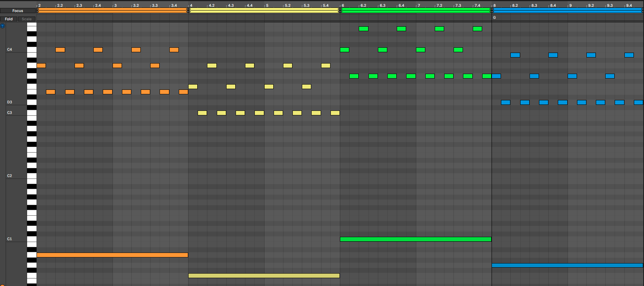Select the orange clip bar in the header
The width and height of the screenshot is (644, 286).
112,11
